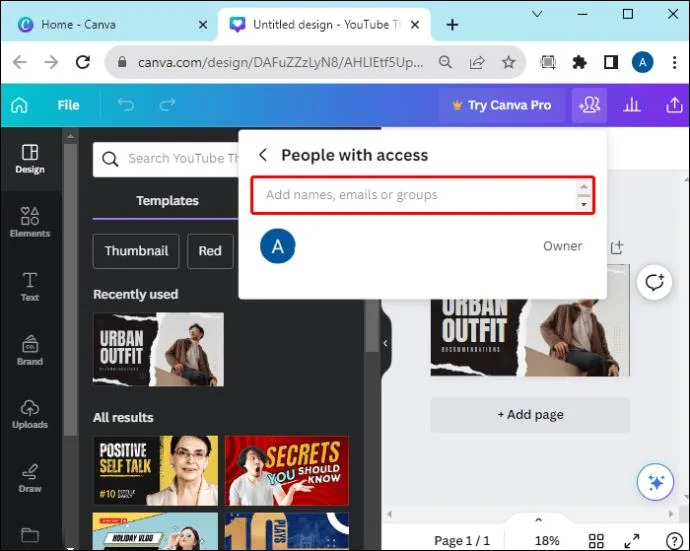Image resolution: width=690 pixels, height=551 pixels.
Task: Click the owner avatar A
Action: pos(278,246)
